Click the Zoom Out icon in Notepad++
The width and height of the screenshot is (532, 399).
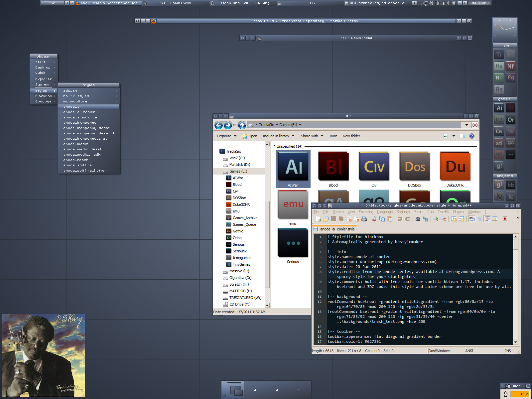point(443,219)
